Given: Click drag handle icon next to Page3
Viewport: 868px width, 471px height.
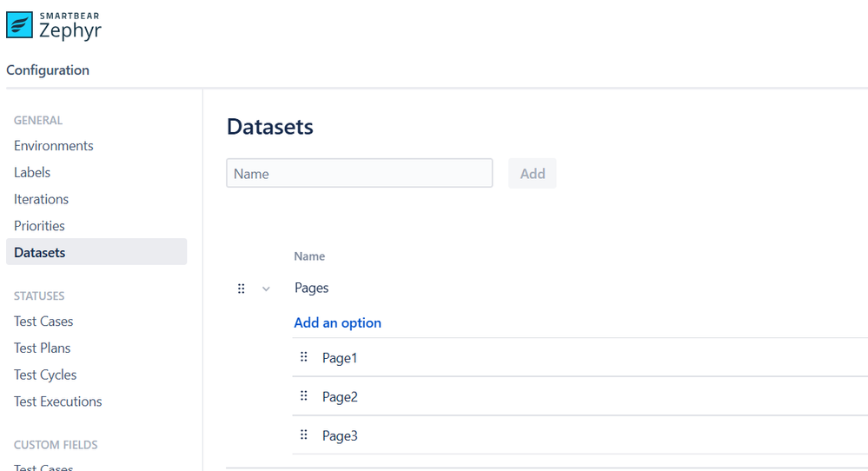Looking at the screenshot, I should (x=303, y=435).
